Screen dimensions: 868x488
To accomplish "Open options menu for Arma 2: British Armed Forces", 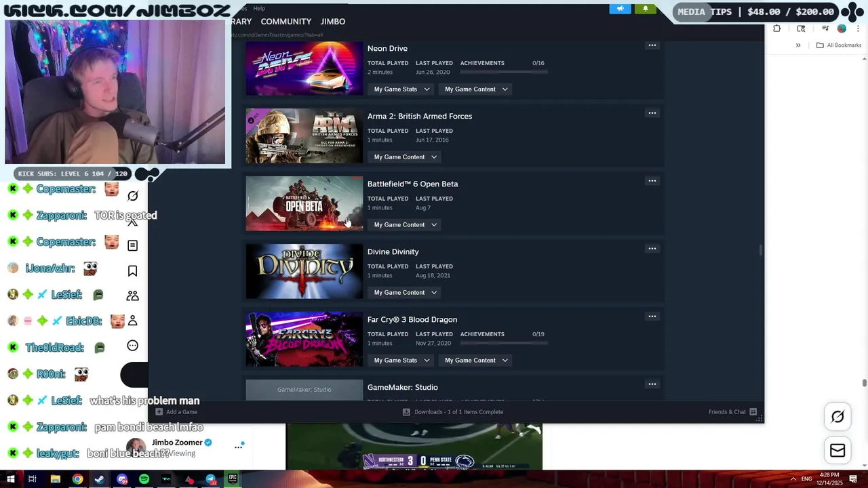I will [x=652, y=113].
